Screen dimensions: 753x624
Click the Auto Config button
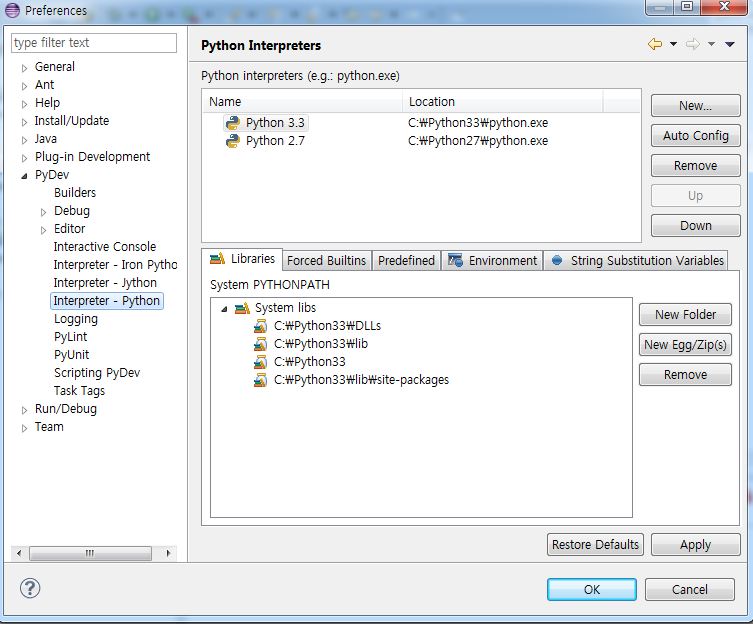coord(695,135)
